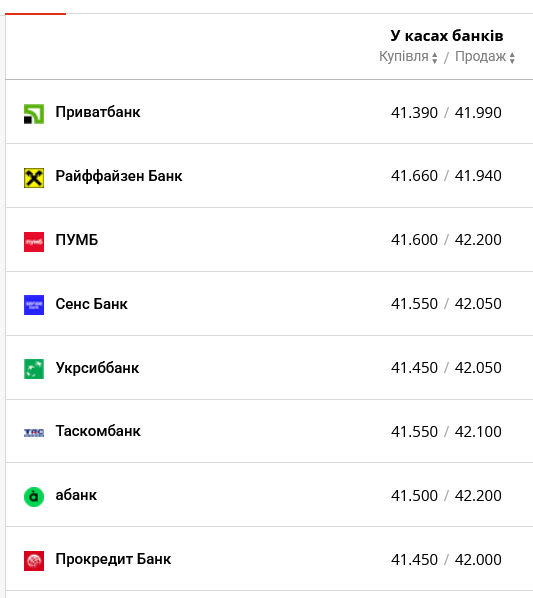Open the Приватбанк link
Screen dimensions: 533x598
(98, 112)
